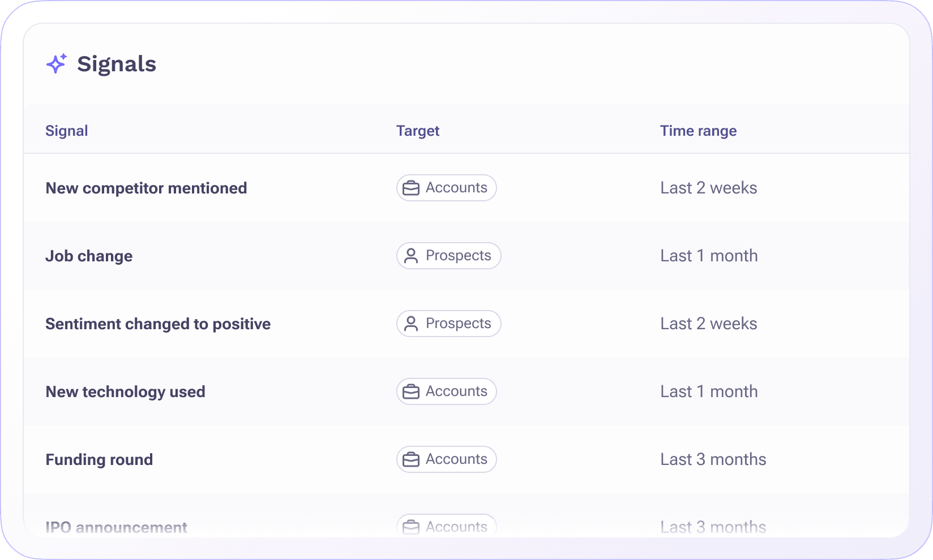The image size is (933, 560).
Task: Click the sparkle icon next to Signals heading
Action: [57, 64]
